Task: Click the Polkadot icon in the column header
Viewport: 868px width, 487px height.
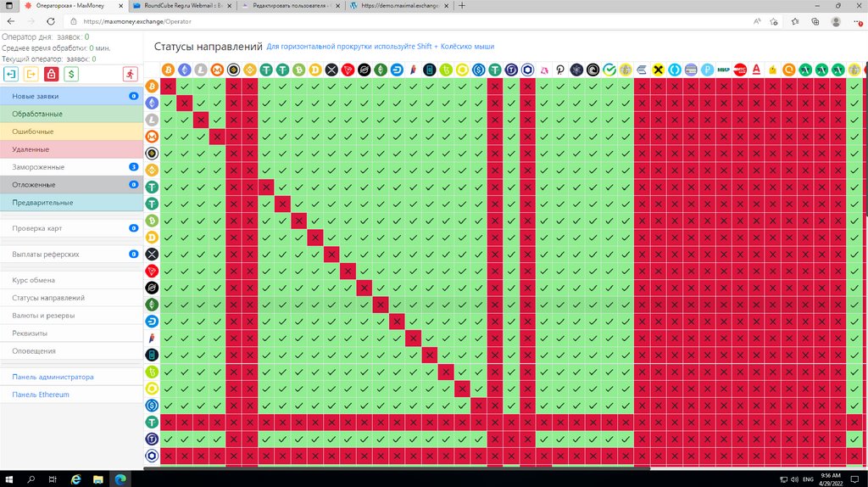Action: tap(560, 70)
